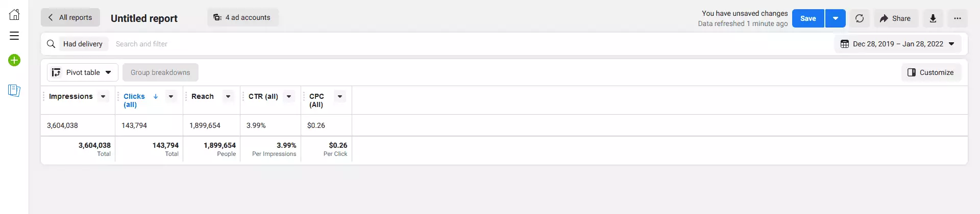Expand the Pivot table layout dropdown
The height and width of the screenshot is (214, 980).
click(83, 72)
